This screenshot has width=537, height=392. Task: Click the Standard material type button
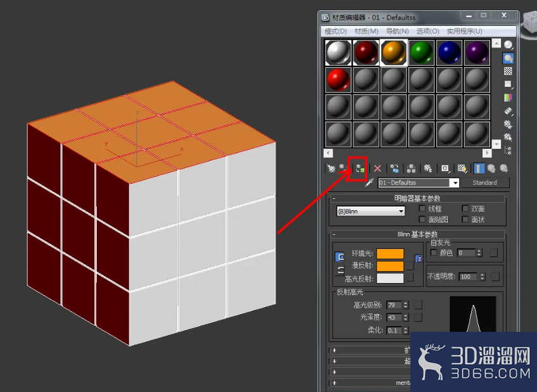tap(485, 183)
